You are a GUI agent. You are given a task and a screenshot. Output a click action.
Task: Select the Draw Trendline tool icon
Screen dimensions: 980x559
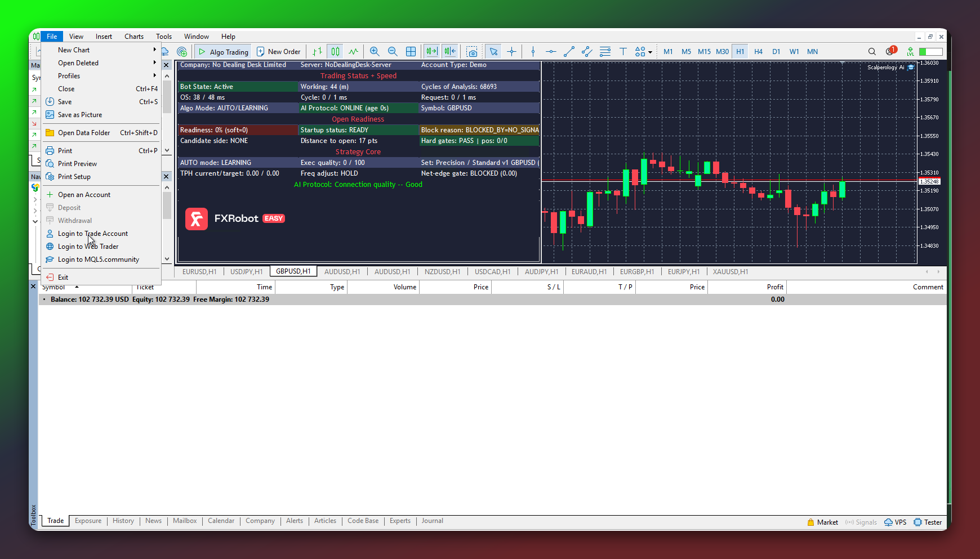569,51
